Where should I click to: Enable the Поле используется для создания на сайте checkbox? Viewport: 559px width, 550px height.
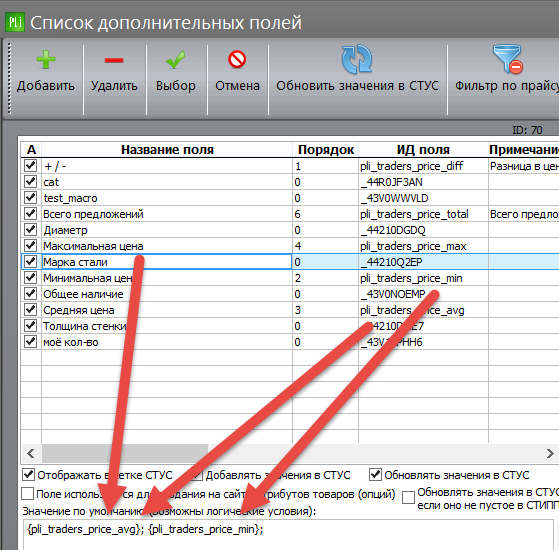click(27, 494)
